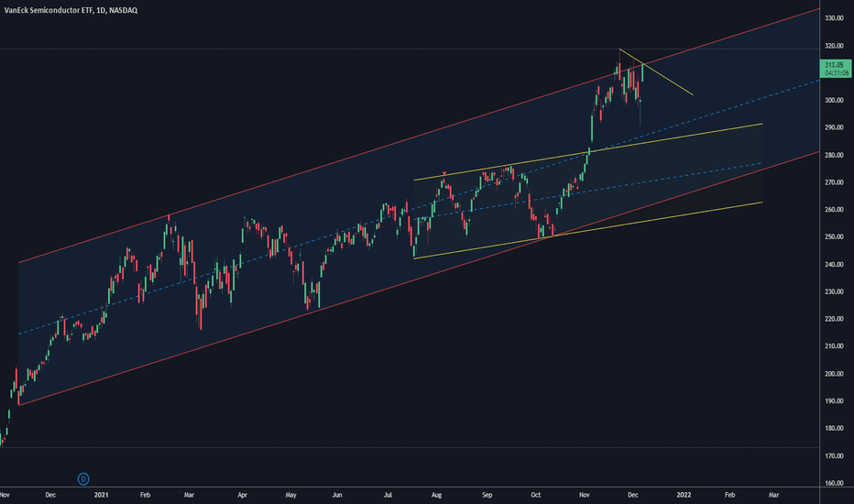
Task: Click the 320.00 price axis label
Action: tap(834, 47)
